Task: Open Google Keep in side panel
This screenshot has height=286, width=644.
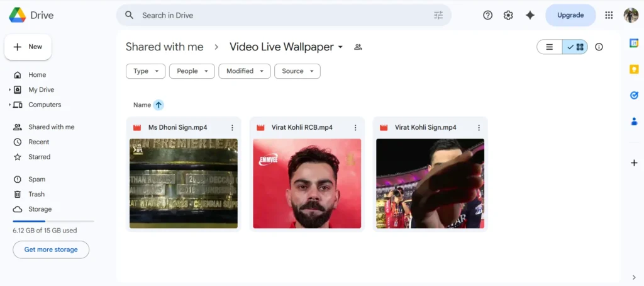Action: click(x=634, y=69)
